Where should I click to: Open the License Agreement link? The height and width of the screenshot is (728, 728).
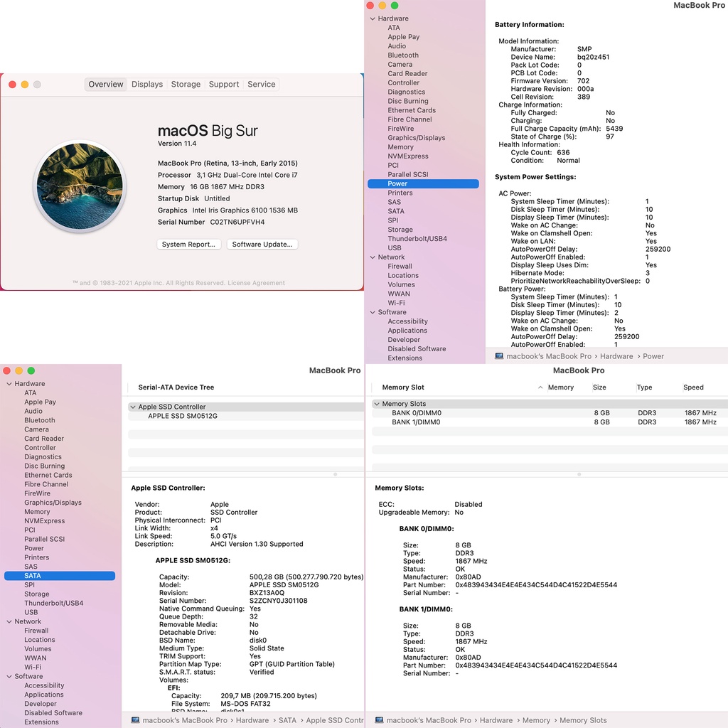click(256, 283)
